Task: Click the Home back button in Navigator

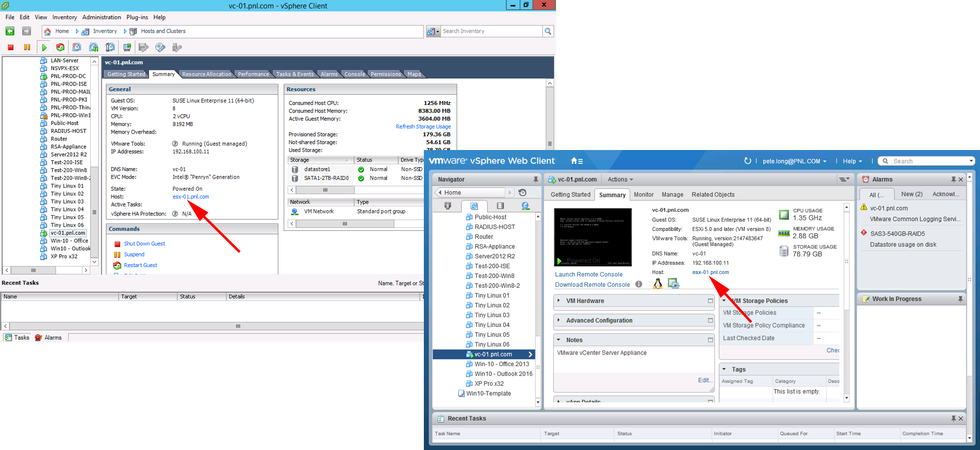Action: 471,193
